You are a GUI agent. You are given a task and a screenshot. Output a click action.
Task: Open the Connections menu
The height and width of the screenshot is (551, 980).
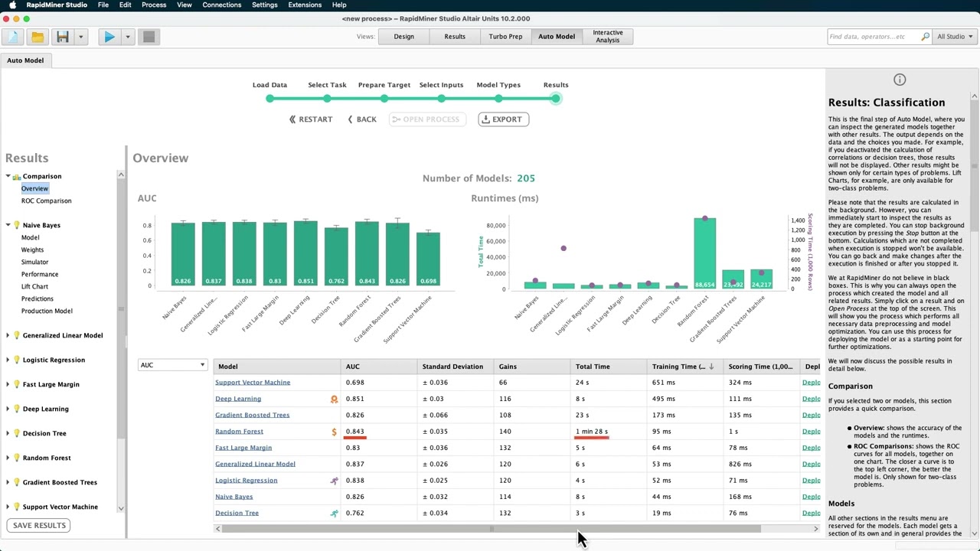pyautogui.click(x=222, y=5)
